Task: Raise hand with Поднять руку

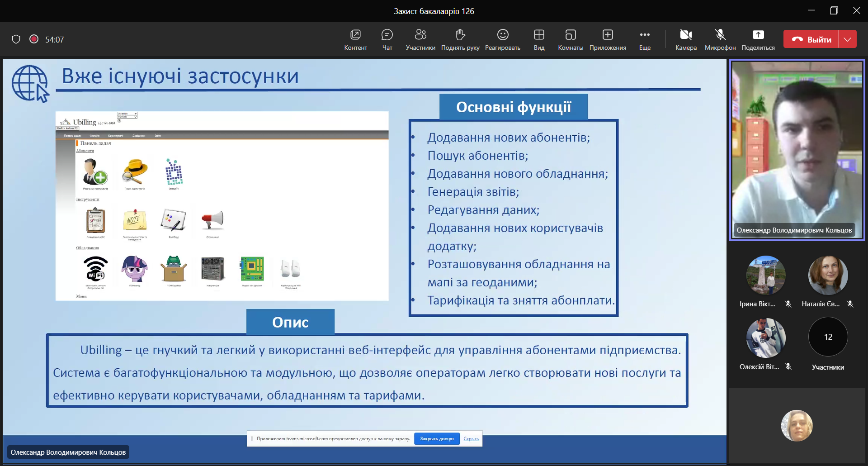Action: point(460,39)
